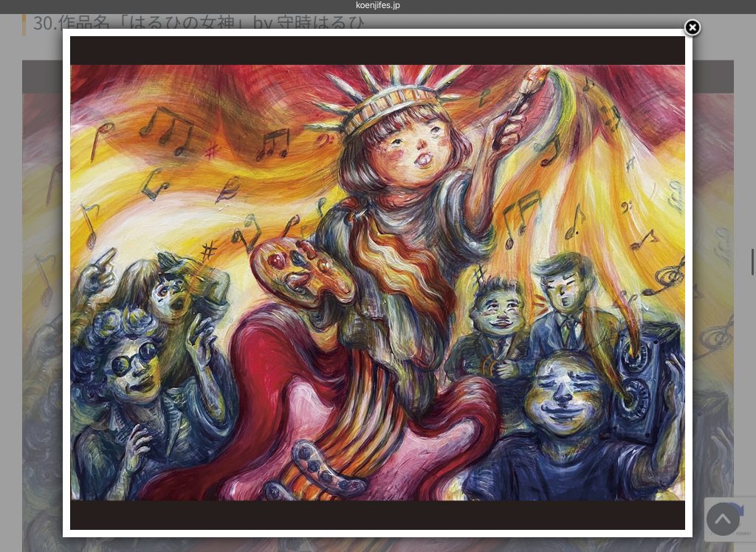Click the heading for artwork number 30

(x=198, y=23)
